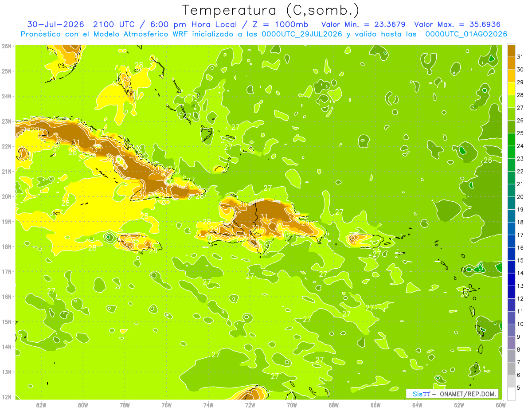Click the "82W" longitude axis label
This screenshot has height=411, width=532.
tap(41, 405)
